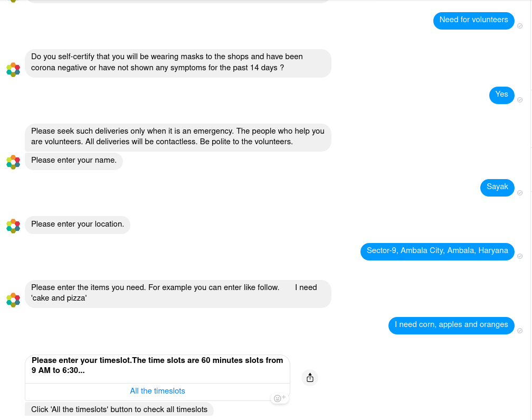
Task: Open emoji reaction button on timeslot card
Action: click(x=280, y=398)
